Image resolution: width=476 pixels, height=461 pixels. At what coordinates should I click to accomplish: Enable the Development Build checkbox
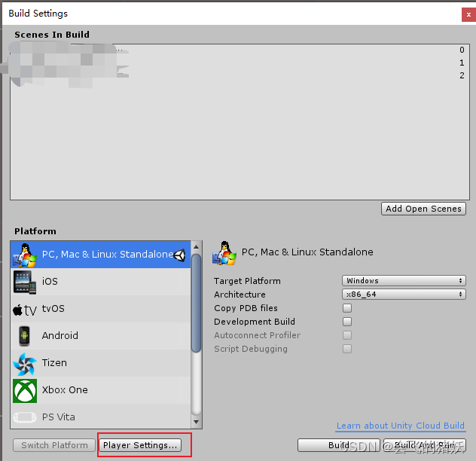(347, 322)
